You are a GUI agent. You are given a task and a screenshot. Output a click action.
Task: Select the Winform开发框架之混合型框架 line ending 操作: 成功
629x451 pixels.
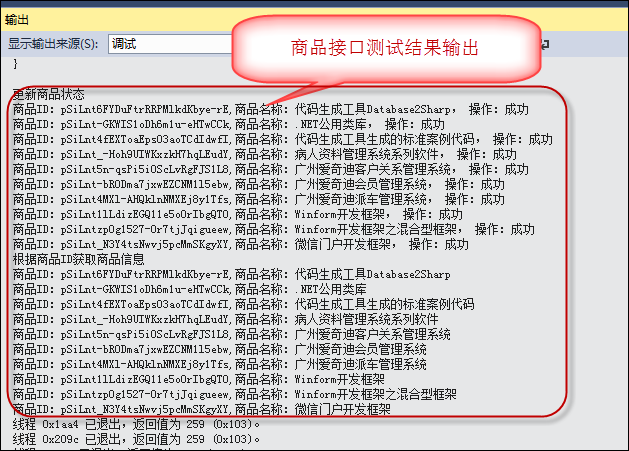point(274,229)
